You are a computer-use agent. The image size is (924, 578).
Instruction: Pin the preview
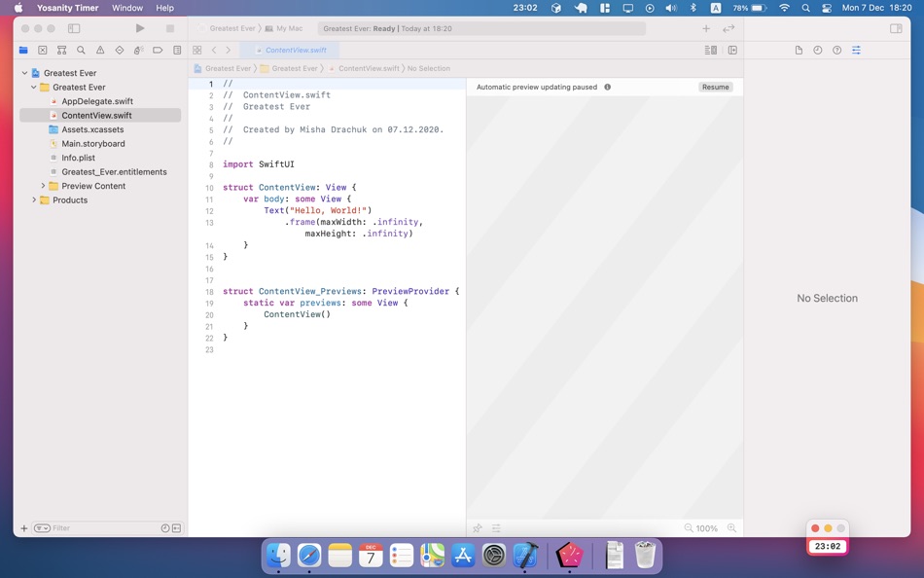478,527
